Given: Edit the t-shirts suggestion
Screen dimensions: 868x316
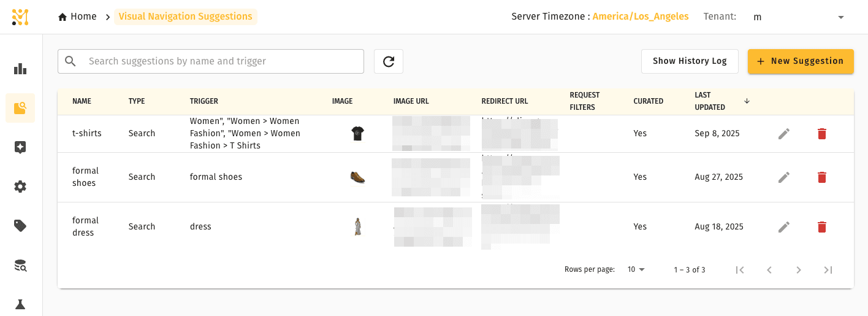Looking at the screenshot, I should click(784, 134).
